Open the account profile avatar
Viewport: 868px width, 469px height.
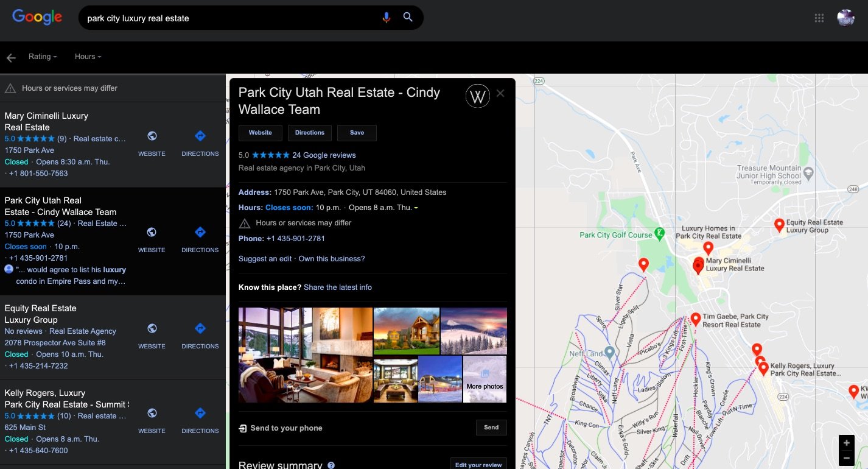coord(845,18)
